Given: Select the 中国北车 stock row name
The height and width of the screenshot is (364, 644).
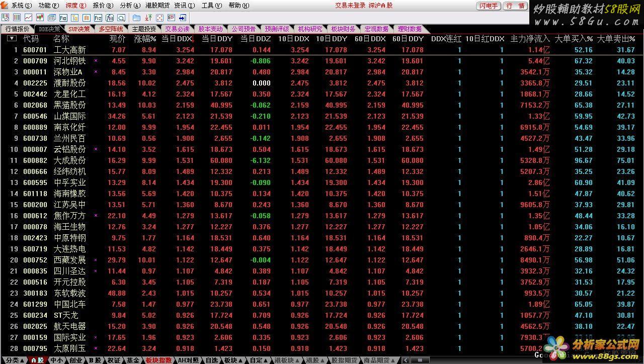Looking at the screenshot, I should click(x=70, y=304).
